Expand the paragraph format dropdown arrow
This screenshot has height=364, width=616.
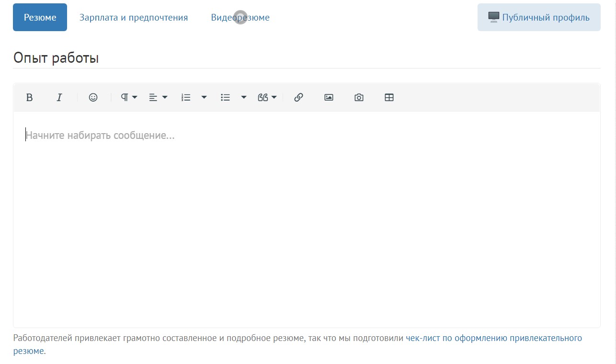click(135, 97)
